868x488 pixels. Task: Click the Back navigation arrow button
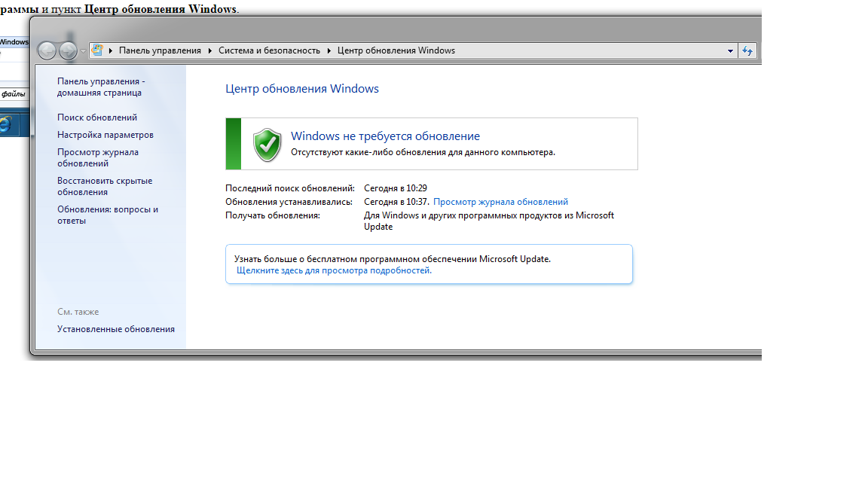pyautogui.click(x=47, y=50)
